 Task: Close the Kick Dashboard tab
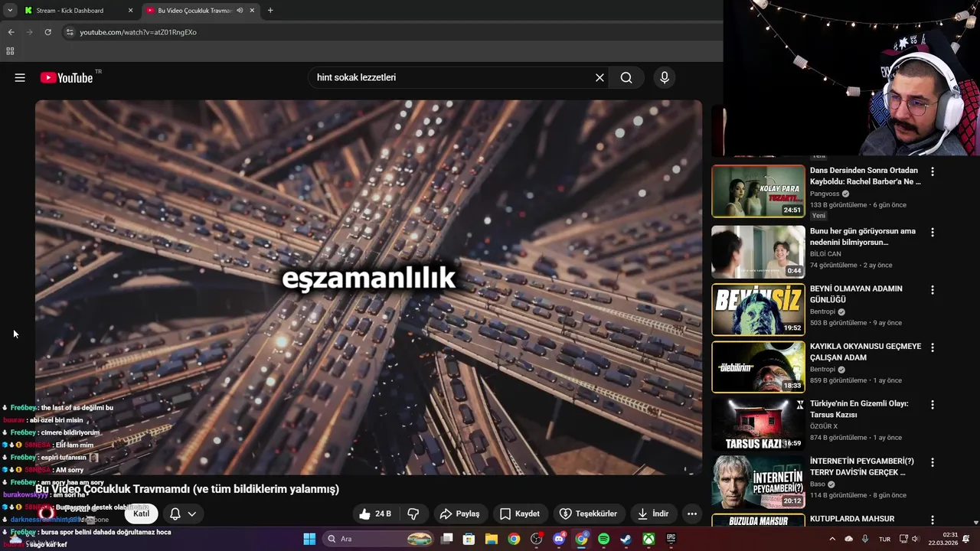click(x=130, y=11)
